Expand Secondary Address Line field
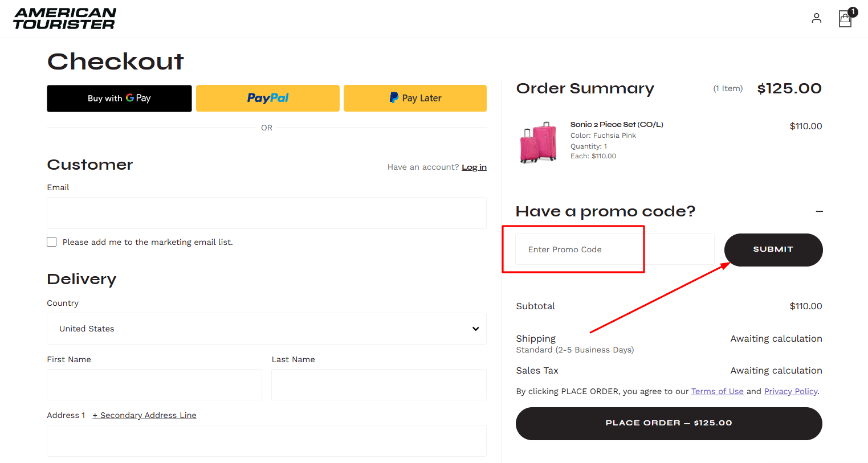 pos(144,415)
